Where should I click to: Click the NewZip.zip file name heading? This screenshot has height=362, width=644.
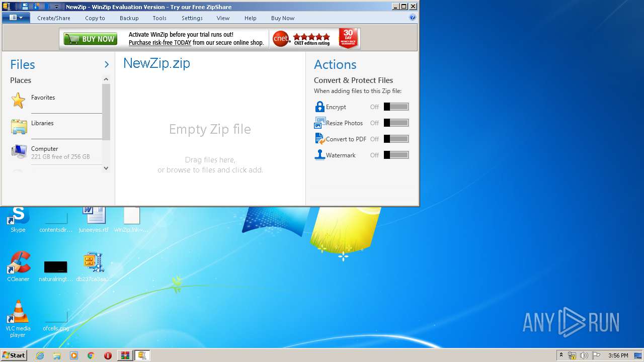[157, 63]
